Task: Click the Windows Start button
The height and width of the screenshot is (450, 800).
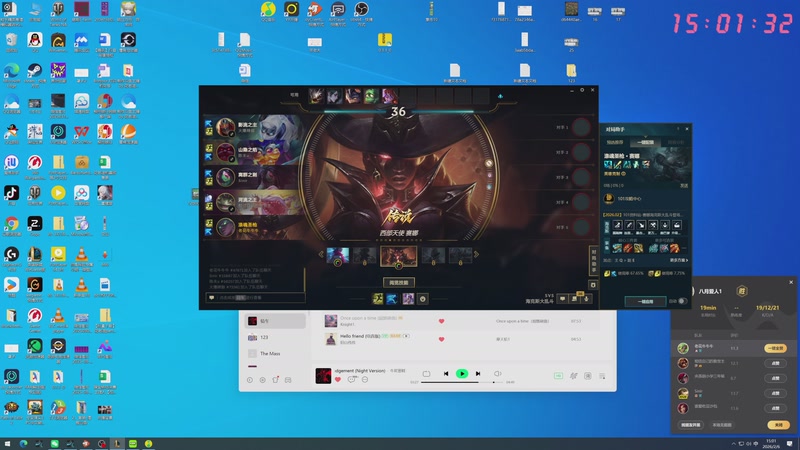Action: point(7,444)
